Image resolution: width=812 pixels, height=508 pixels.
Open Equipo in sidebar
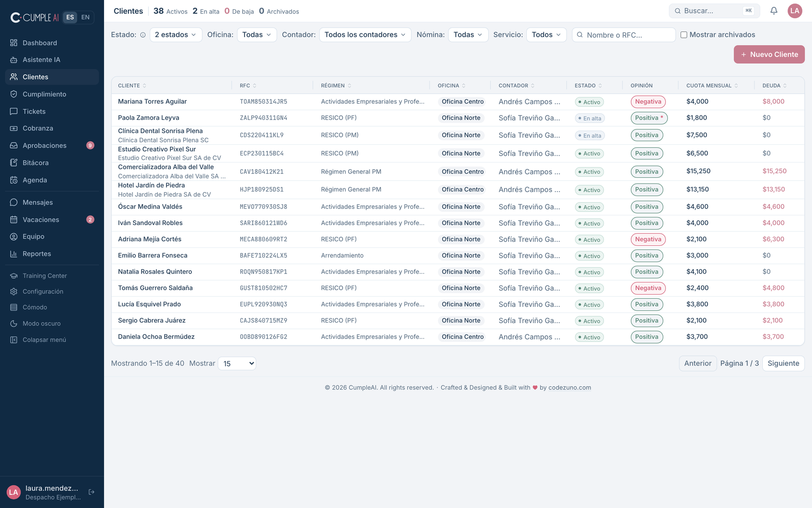coord(52,236)
